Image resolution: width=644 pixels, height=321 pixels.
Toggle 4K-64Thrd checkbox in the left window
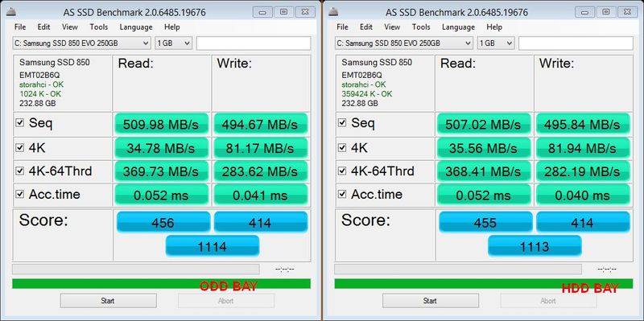19,171
